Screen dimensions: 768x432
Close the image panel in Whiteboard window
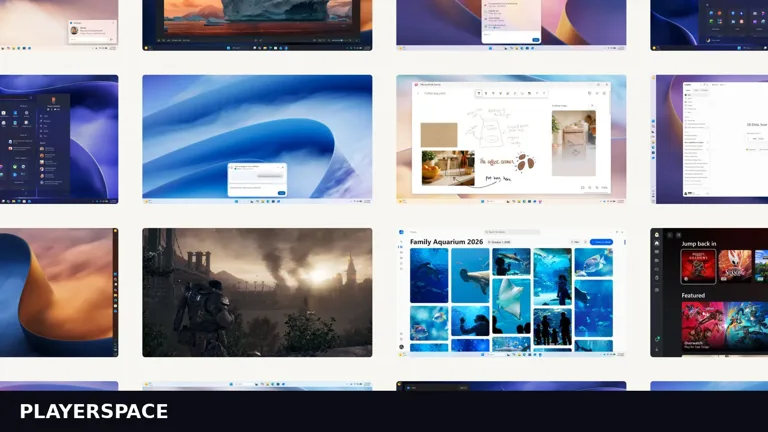(x=592, y=105)
